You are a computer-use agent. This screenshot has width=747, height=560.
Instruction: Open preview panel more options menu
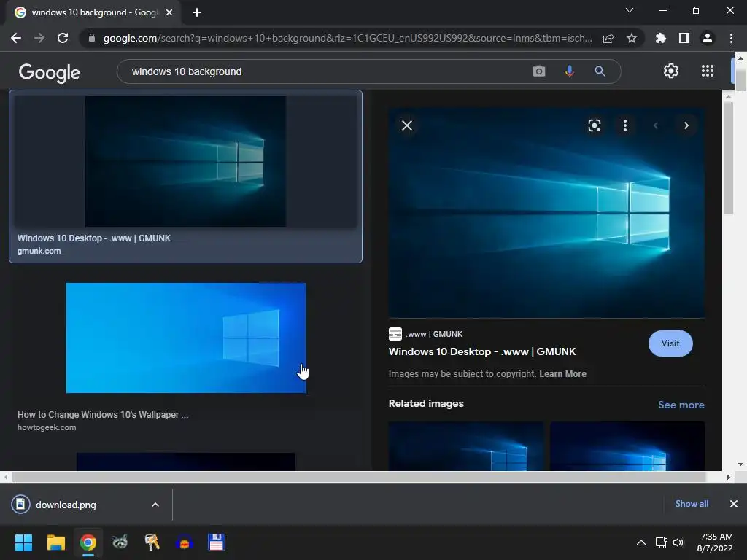(625, 125)
